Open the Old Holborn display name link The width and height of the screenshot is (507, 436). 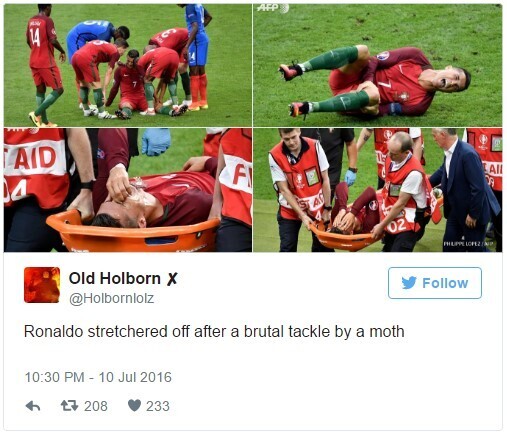[x=115, y=278]
